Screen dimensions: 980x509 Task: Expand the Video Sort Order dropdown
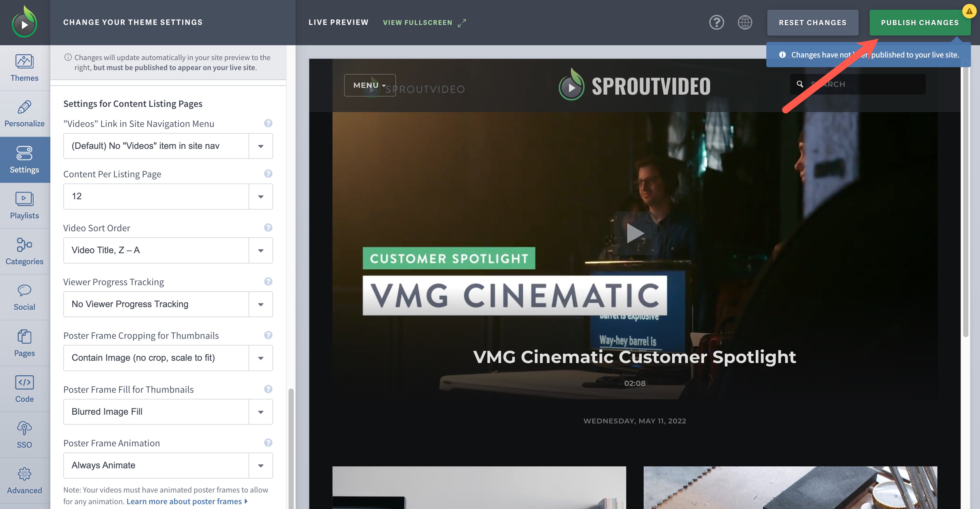pos(168,250)
